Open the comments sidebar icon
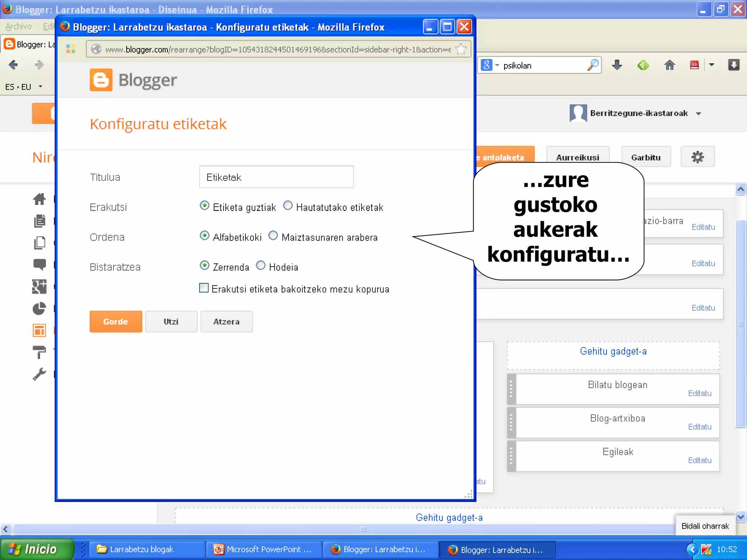 click(39, 264)
